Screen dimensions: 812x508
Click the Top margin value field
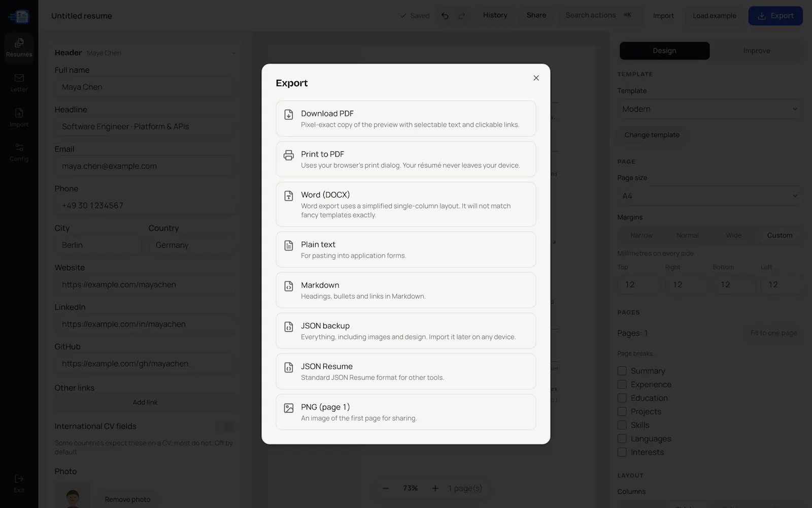point(639,284)
